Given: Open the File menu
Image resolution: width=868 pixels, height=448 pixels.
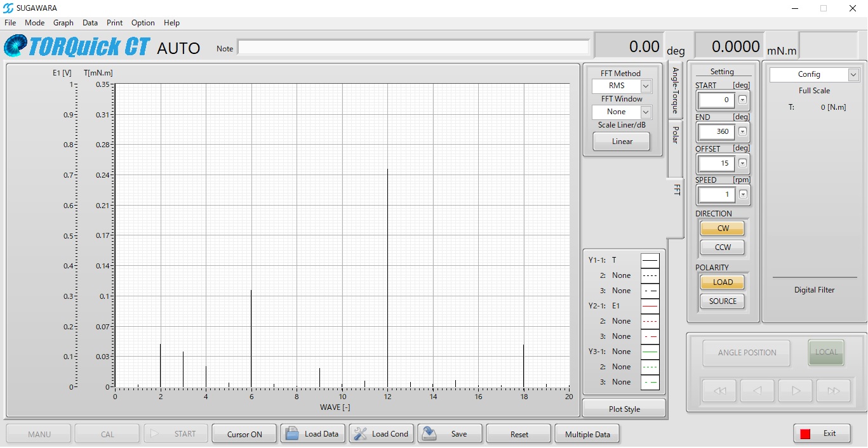Looking at the screenshot, I should 10,23.
